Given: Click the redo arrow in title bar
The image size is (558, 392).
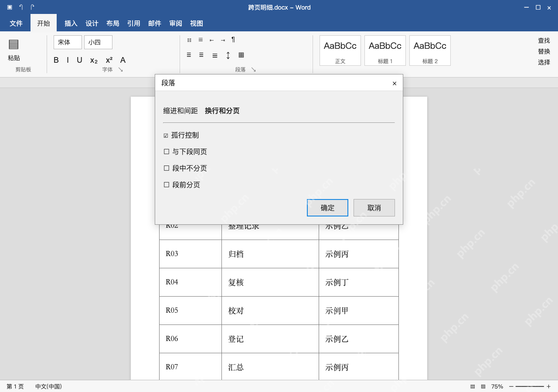Looking at the screenshot, I should [32, 7].
